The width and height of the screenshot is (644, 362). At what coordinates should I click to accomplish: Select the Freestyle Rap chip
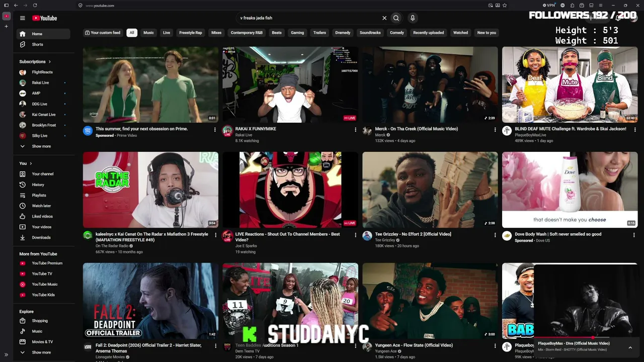[191, 33]
